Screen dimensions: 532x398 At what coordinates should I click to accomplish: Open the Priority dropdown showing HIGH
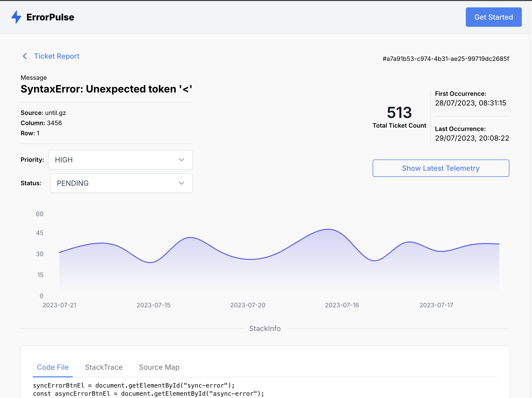tap(120, 160)
